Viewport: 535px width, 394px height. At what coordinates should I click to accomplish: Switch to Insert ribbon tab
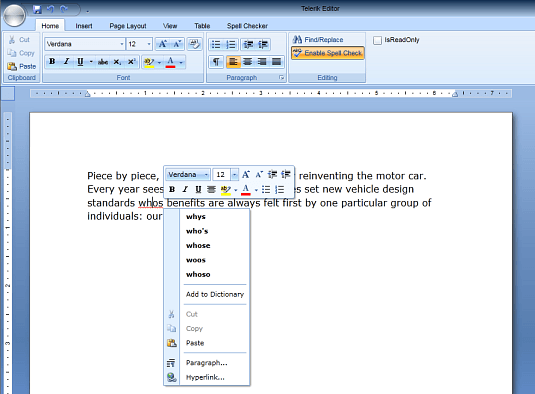(84, 26)
